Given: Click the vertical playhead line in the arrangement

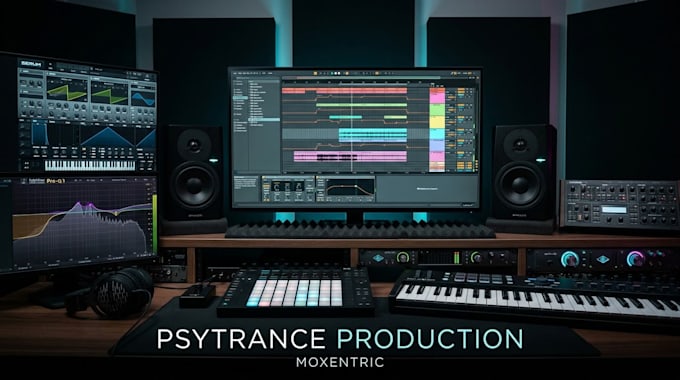Looking at the screenshot, I should pyautogui.click(x=351, y=128).
